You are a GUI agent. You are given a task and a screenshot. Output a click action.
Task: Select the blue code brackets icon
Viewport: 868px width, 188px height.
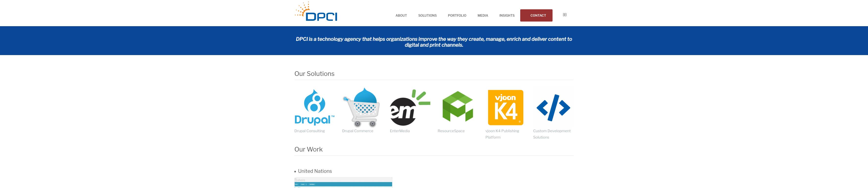tap(553, 108)
